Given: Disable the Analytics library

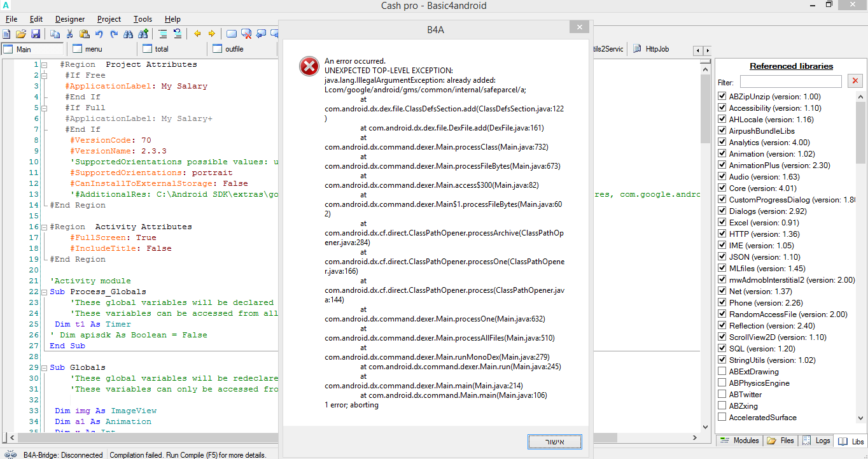Looking at the screenshot, I should click(x=722, y=142).
